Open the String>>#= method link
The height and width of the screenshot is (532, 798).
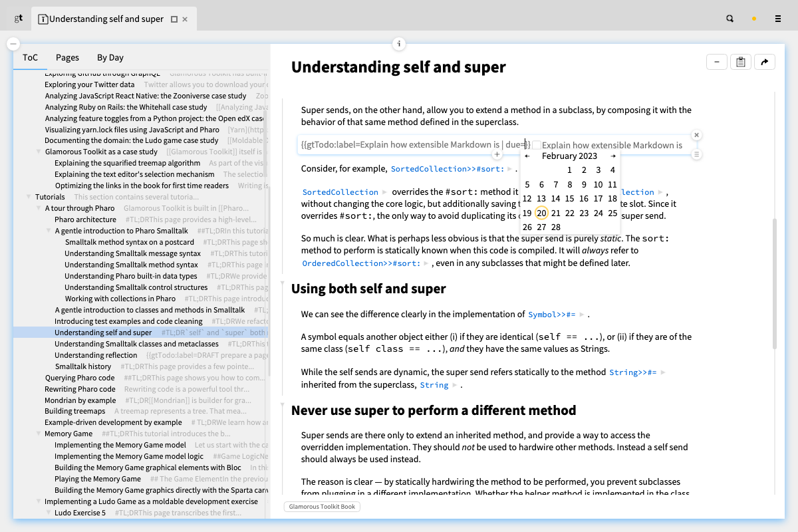[x=633, y=372]
